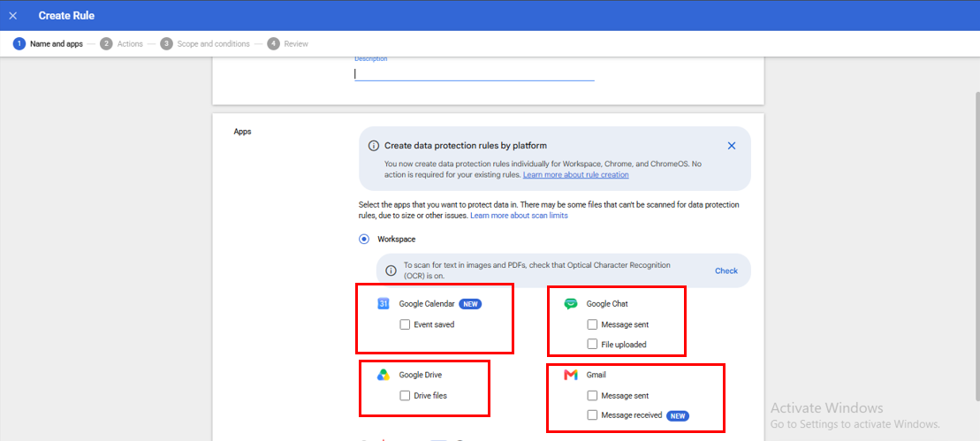Screen dimensions: 980x441
Task: Click the Apps section label
Action: tap(242, 132)
